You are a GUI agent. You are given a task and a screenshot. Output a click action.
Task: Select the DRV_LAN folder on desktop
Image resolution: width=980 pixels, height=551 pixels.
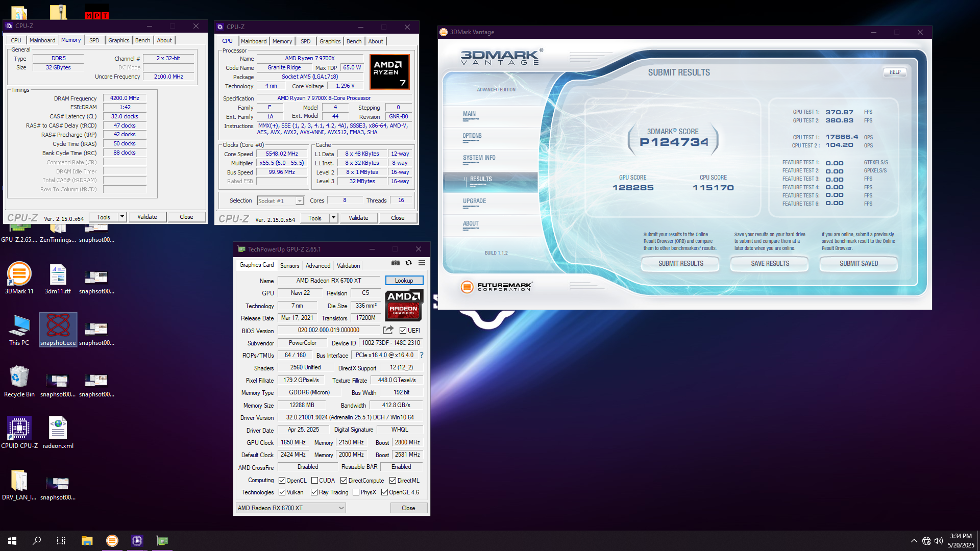[19, 485]
